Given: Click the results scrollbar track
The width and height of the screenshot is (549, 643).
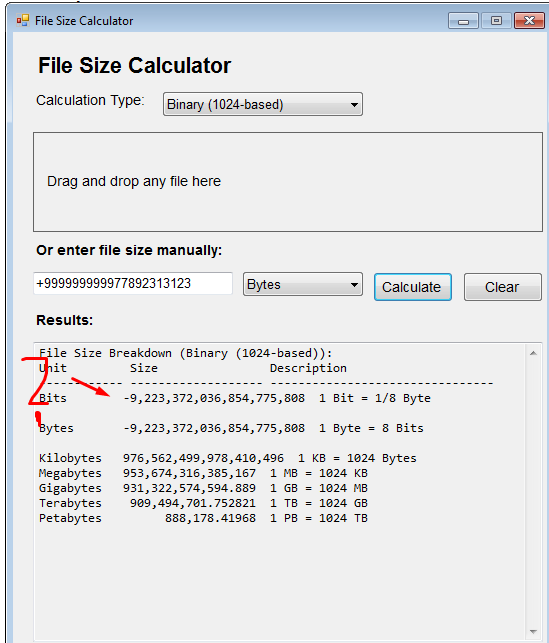Looking at the screenshot, I should 533,492.
